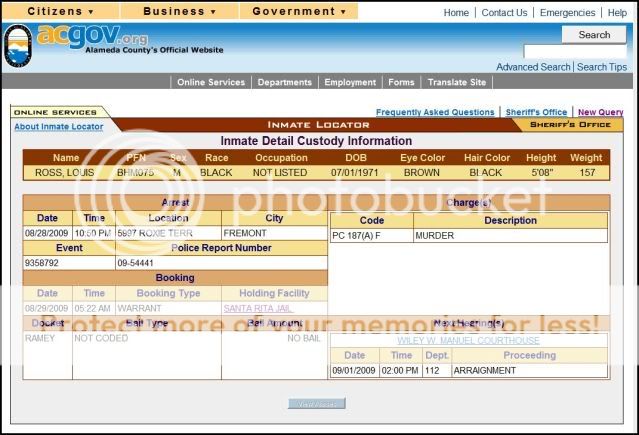Screen dimensions: 639x435
Task: Click the search text input field
Action: 574,51
